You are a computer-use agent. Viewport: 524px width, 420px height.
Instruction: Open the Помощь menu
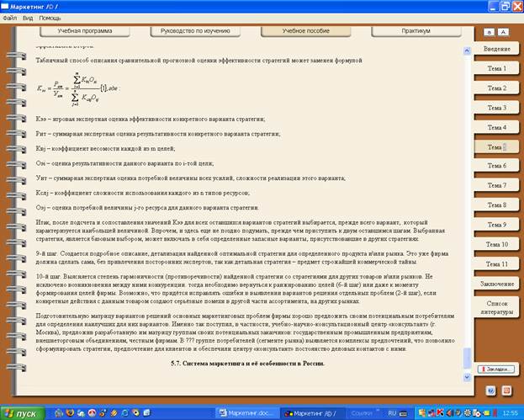(x=50, y=18)
